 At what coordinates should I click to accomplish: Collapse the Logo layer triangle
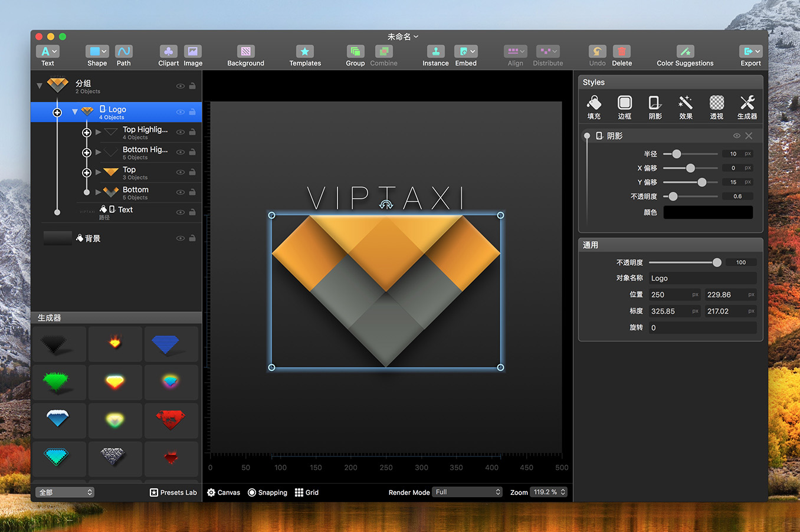75,111
